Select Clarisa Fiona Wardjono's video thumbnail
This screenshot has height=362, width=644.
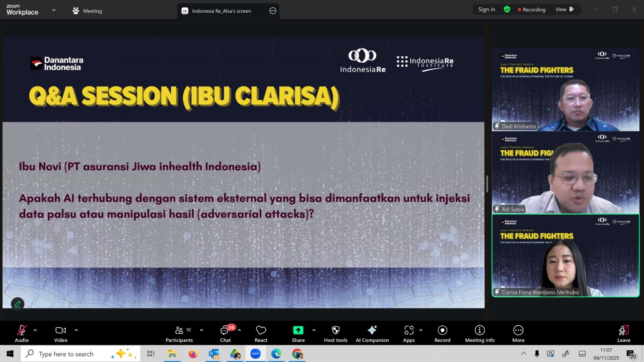pyautogui.click(x=565, y=256)
